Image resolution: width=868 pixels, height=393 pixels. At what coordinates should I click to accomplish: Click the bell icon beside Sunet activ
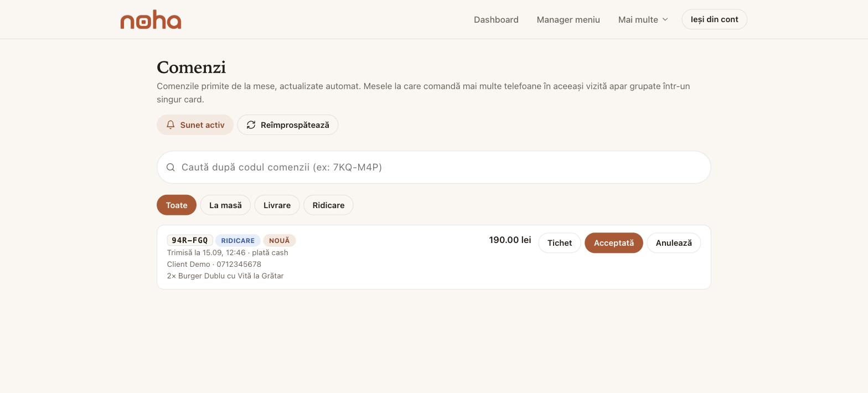tap(170, 125)
